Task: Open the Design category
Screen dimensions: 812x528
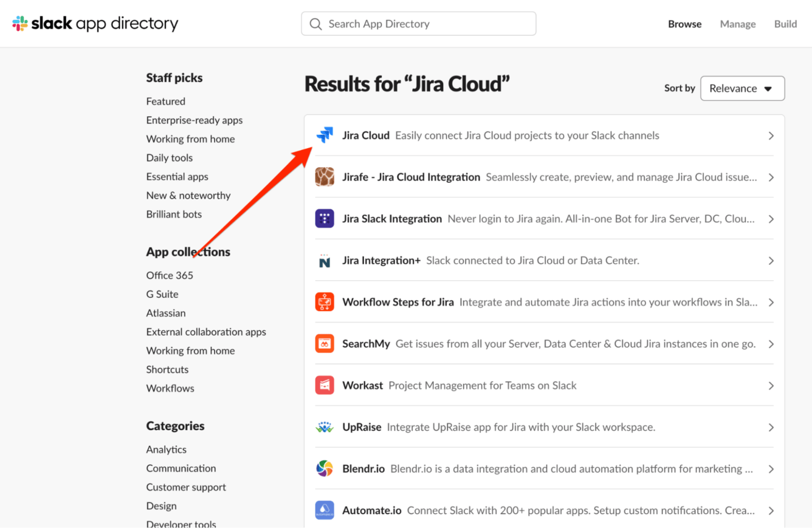Action: pos(162,506)
